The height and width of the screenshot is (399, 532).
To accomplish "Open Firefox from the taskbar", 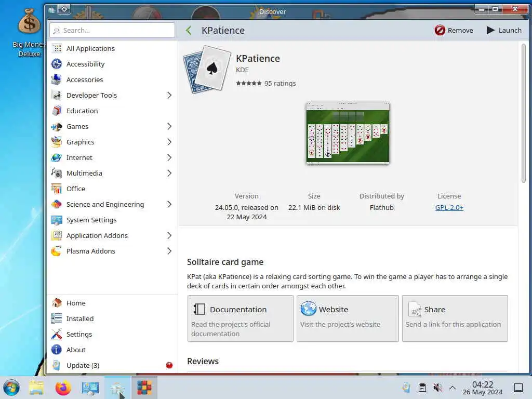I will tap(63, 388).
